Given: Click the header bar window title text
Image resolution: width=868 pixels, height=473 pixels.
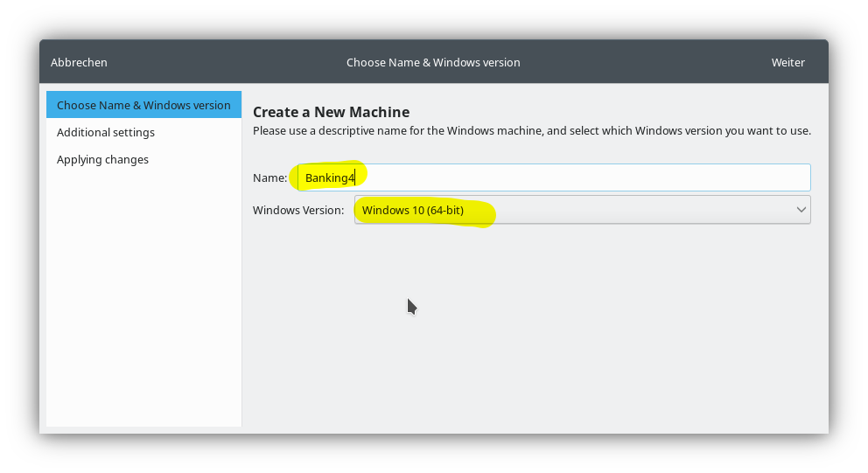Looking at the screenshot, I should click(x=433, y=62).
